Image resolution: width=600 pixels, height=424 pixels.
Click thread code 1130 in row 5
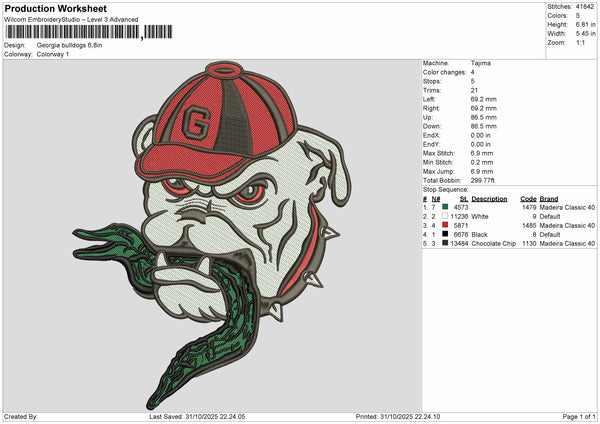(x=529, y=243)
